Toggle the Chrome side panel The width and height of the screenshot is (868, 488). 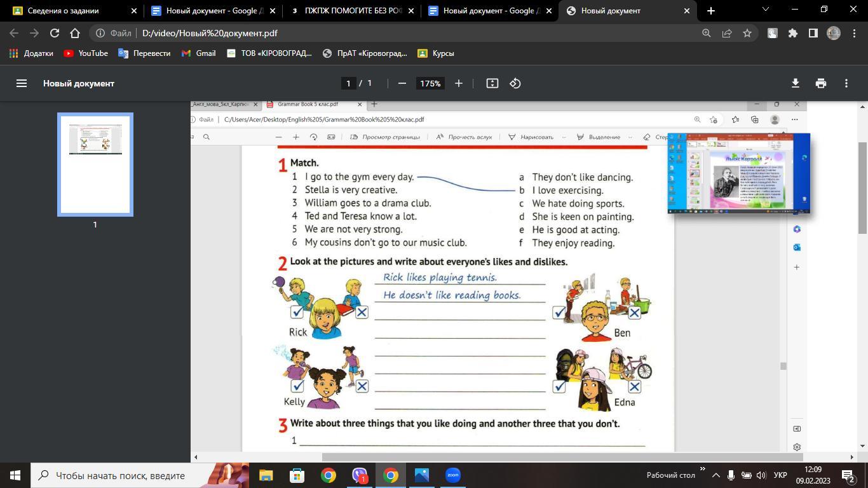tap(813, 33)
